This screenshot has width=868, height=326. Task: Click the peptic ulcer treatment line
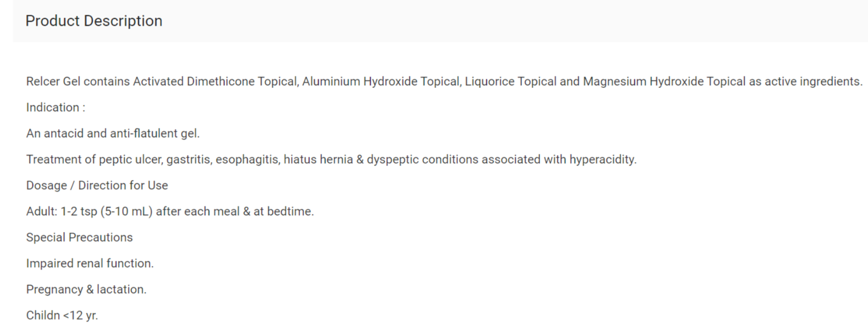point(331,159)
